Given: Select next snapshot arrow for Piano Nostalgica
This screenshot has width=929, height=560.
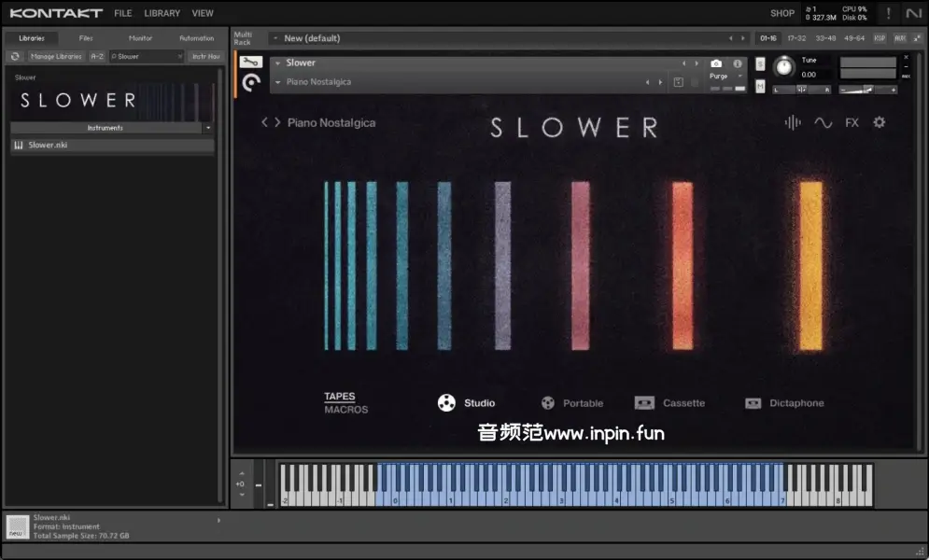Looking at the screenshot, I should pyautogui.click(x=661, y=82).
